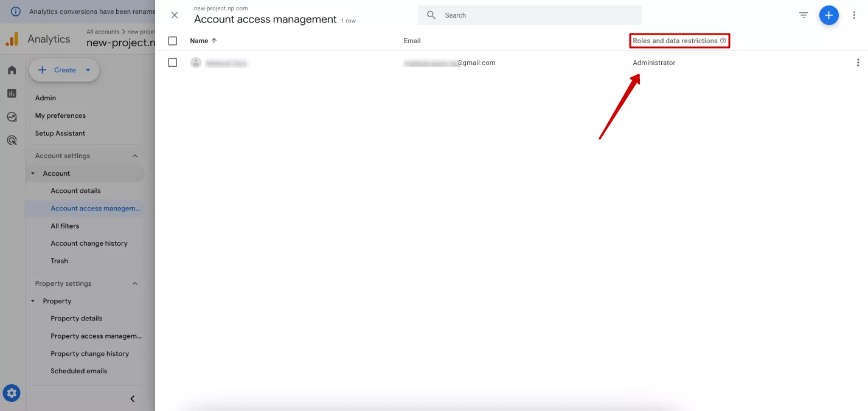The width and height of the screenshot is (868, 411).
Task: Open Reports icon in the navigation rail
Action: pos(12,93)
